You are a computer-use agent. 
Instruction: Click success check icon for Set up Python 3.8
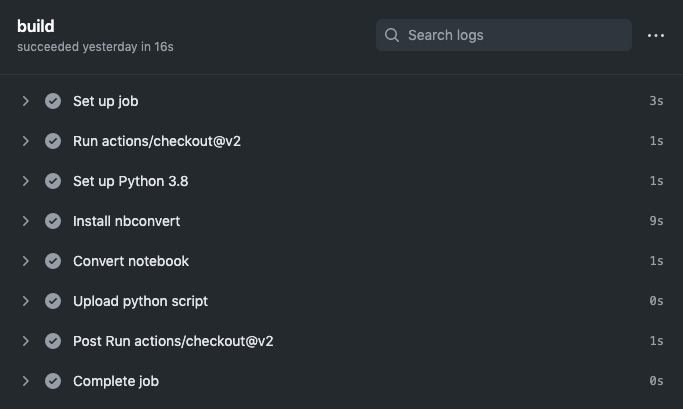53,181
